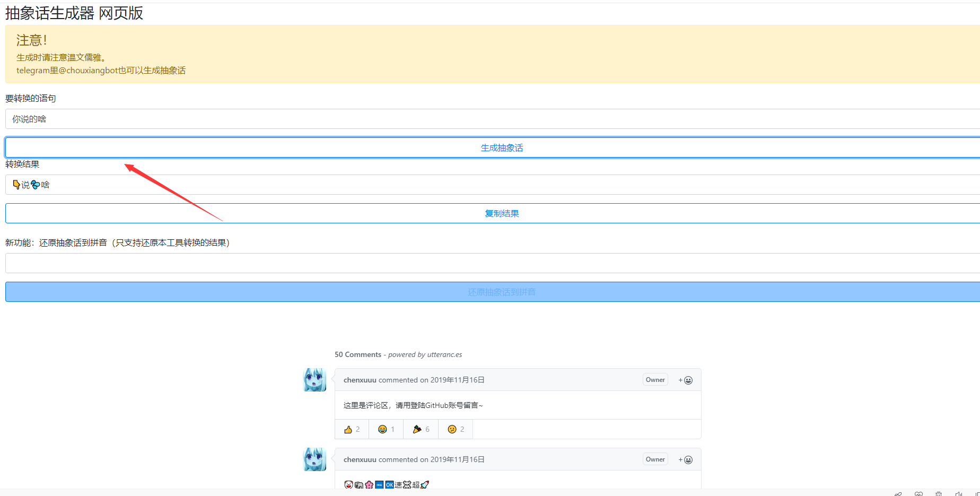
Task: Click the thumbs up reaction on first comment
Action: click(x=352, y=429)
